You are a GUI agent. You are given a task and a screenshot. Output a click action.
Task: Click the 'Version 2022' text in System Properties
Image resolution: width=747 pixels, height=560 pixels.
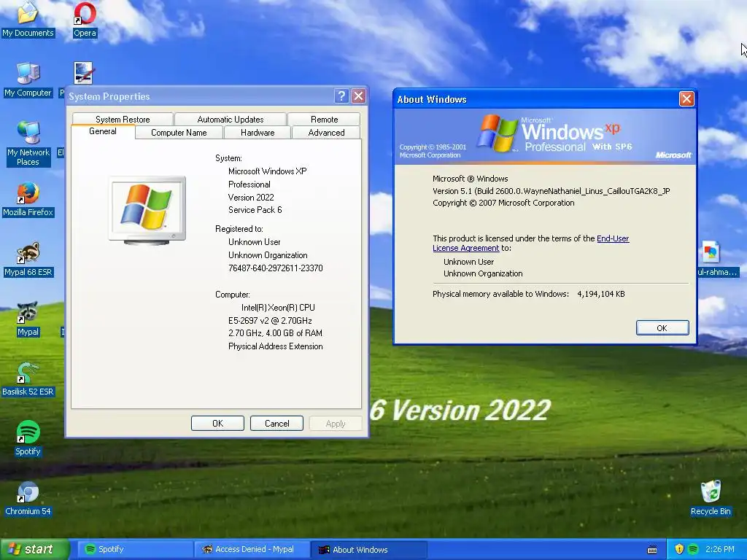(x=251, y=197)
